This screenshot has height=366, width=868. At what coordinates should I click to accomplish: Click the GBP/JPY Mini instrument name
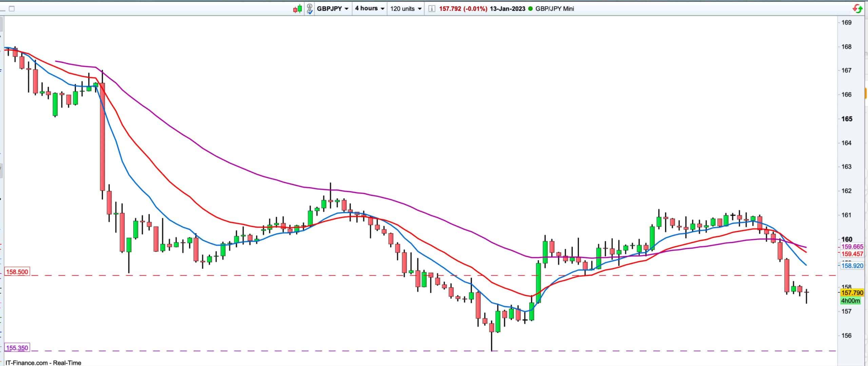554,9
